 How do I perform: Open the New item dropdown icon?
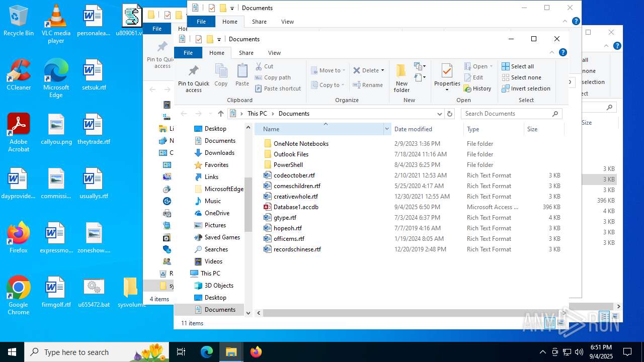pyautogui.click(x=420, y=66)
